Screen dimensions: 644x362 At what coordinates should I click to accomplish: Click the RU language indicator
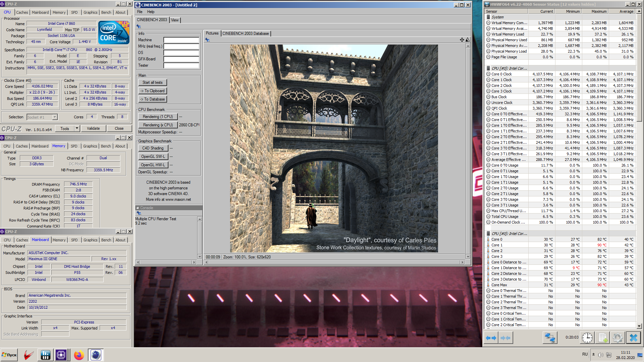pyautogui.click(x=585, y=355)
